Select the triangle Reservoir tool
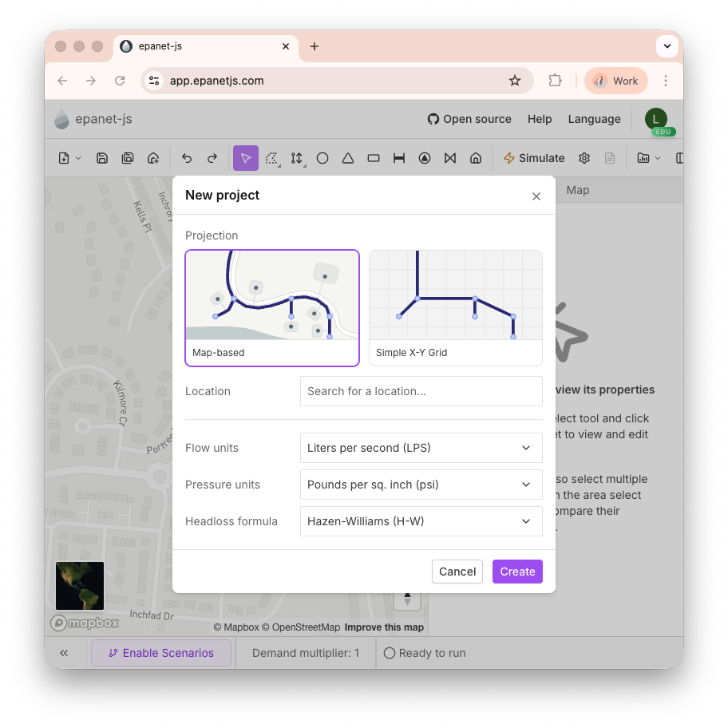The height and width of the screenshot is (728, 728). [348, 158]
